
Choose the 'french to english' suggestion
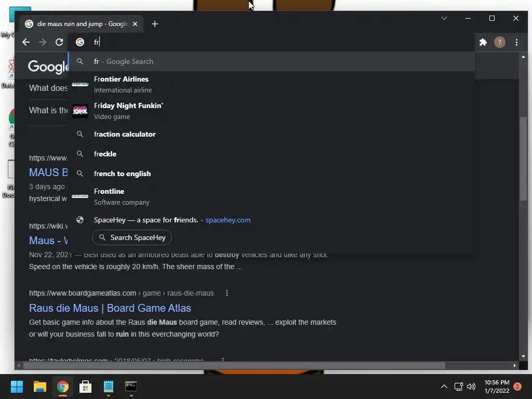[271, 174]
